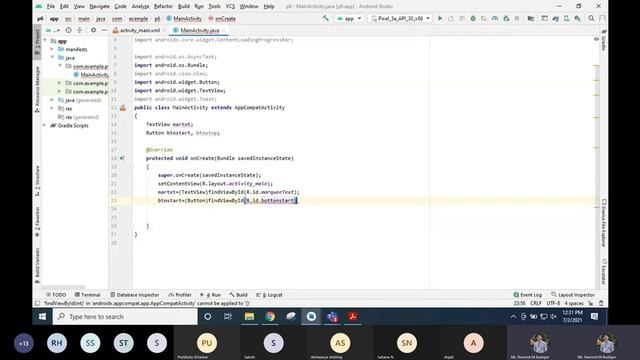Toggle tool window bars icon in bottom-left corner
The height and width of the screenshot is (360, 640).
(x=38, y=303)
